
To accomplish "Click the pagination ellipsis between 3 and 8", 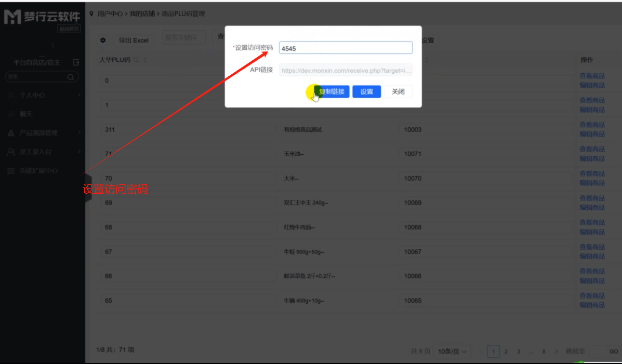I will pyautogui.click(x=531, y=352).
